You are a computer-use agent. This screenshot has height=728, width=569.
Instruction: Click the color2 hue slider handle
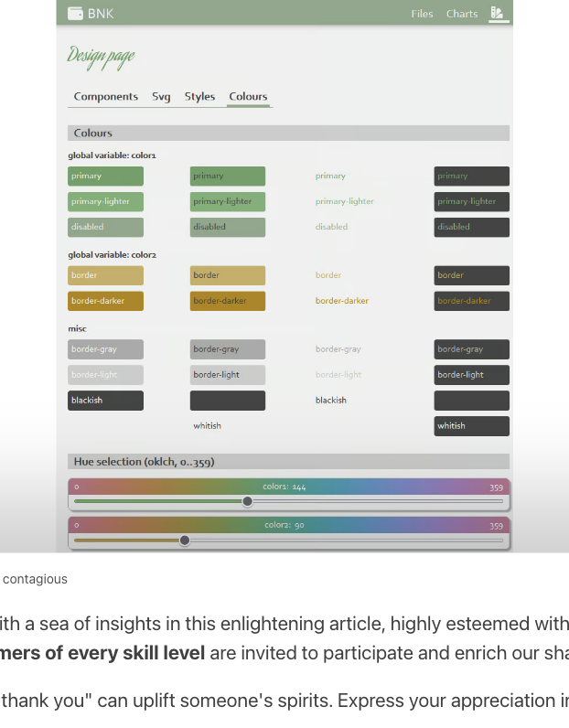(x=185, y=541)
